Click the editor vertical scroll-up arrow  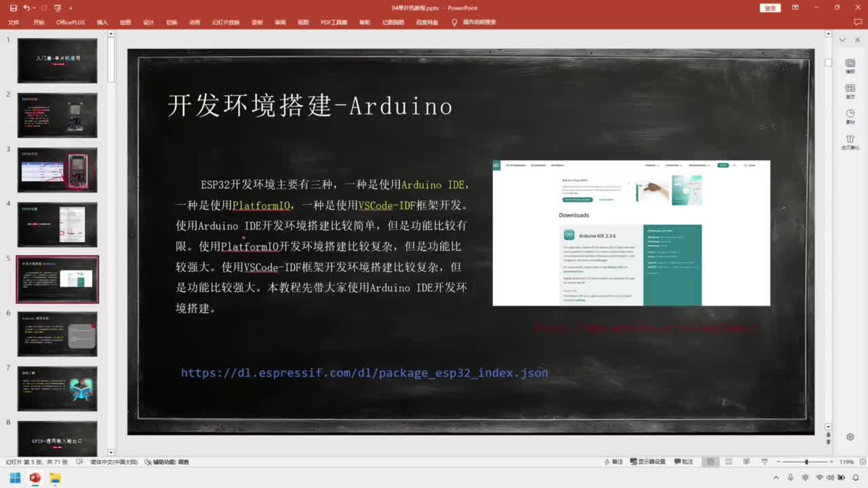click(828, 34)
